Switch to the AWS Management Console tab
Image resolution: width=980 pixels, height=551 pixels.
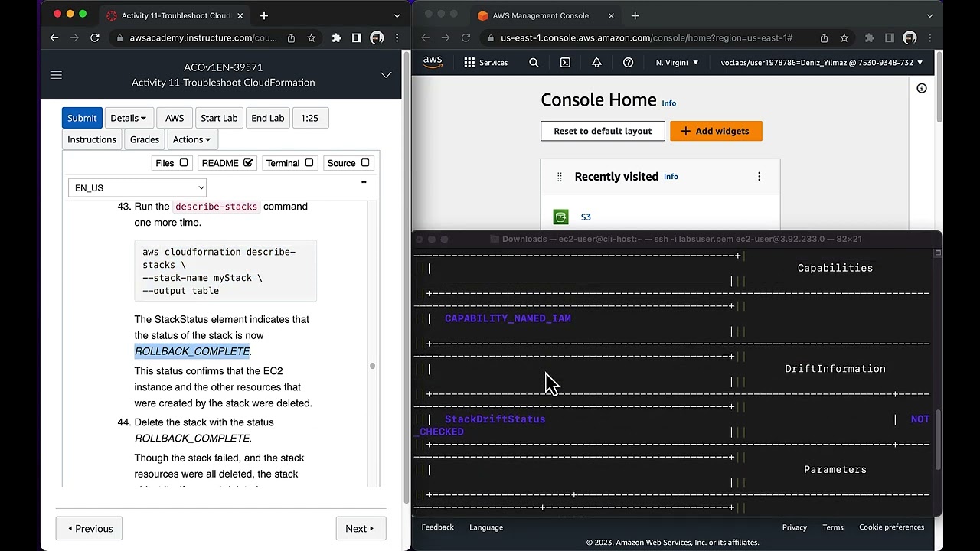coord(546,15)
